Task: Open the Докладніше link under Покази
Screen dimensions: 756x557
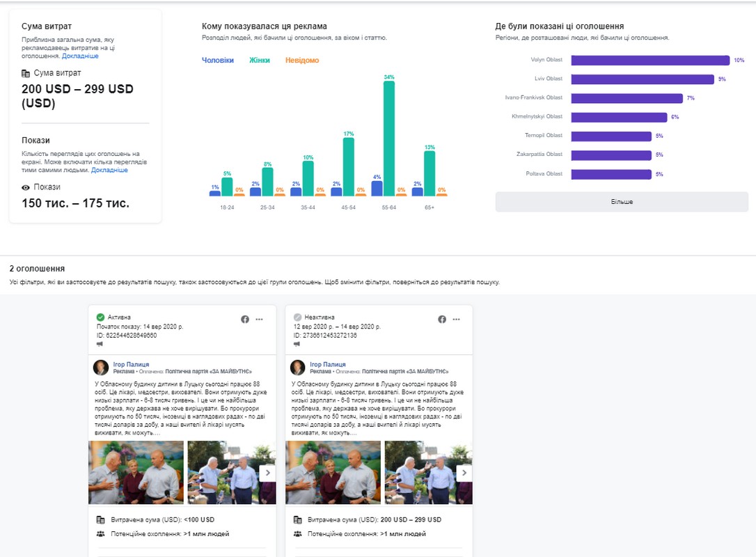Action: [x=109, y=170]
